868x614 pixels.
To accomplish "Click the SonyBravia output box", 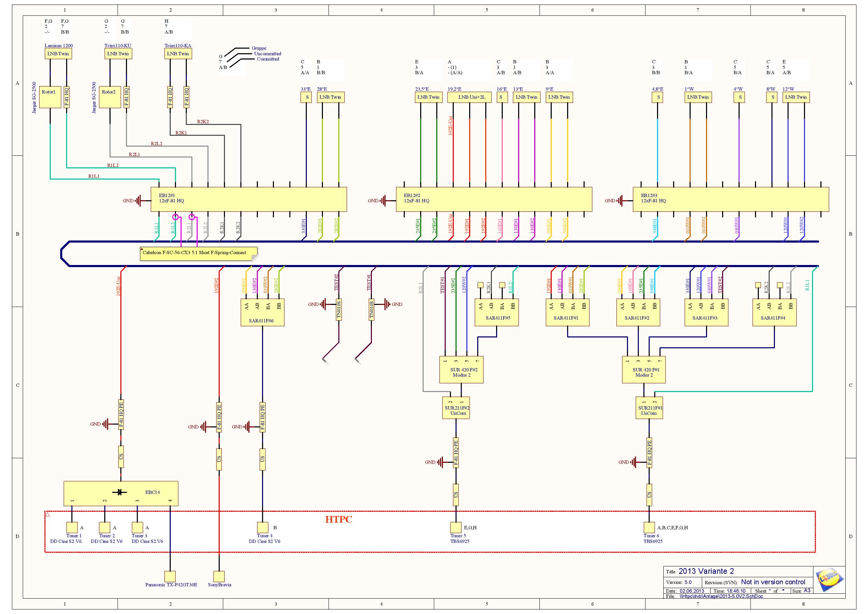I will (x=219, y=577).
